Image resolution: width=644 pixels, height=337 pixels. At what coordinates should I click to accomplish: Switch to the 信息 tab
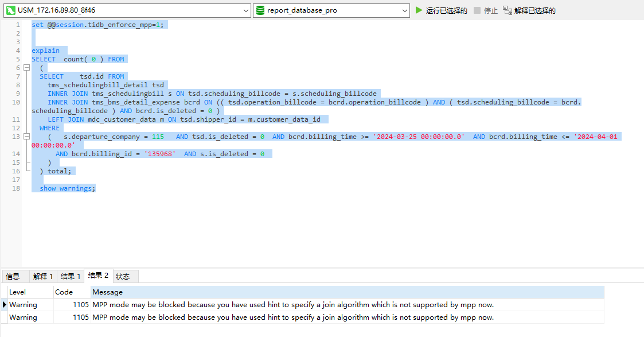pyautogui.click(x=13, y=276)
